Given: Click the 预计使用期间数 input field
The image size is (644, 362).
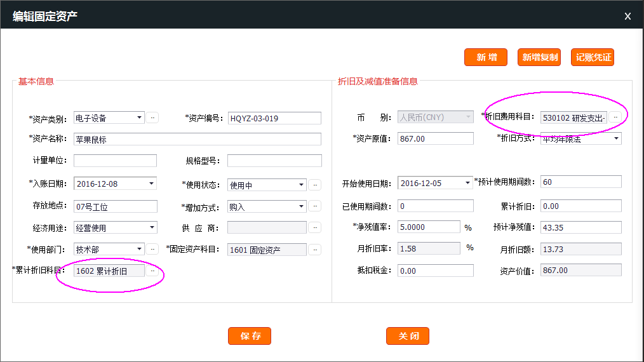Looking at the screenshot, I should coord(580,182).
